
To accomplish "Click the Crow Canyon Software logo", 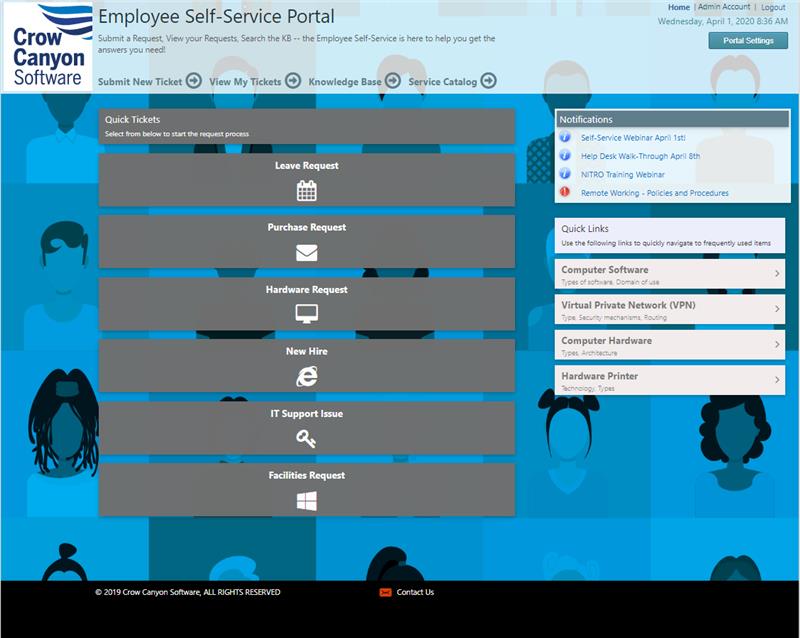I will pyautogui.click(x=48, y=47).
